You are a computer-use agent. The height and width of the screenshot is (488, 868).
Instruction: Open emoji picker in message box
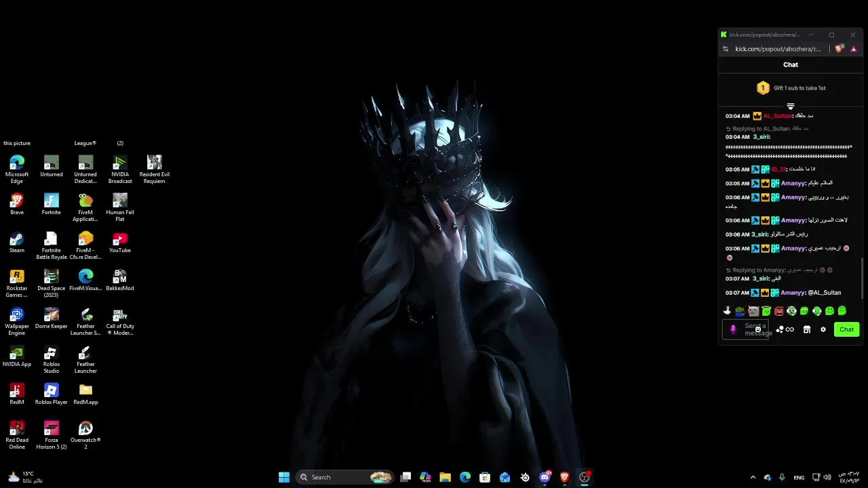pyautogui.click(x=758, y=329)
